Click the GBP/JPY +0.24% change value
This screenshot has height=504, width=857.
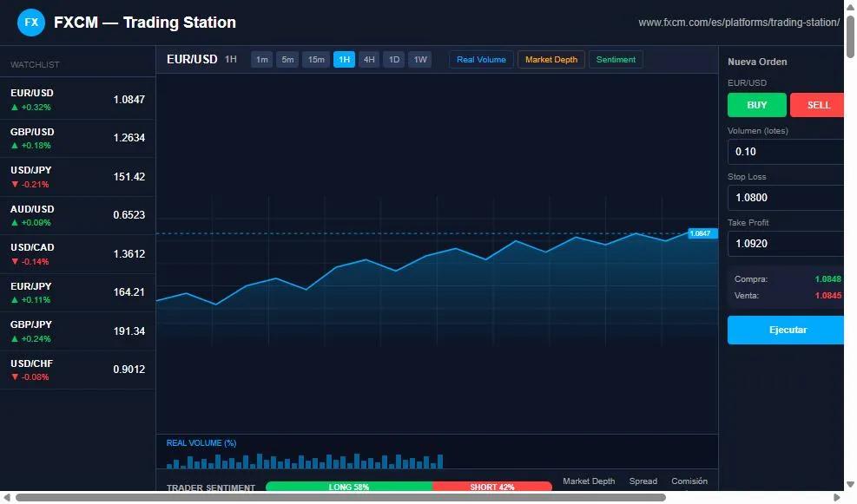coord(36,338)
